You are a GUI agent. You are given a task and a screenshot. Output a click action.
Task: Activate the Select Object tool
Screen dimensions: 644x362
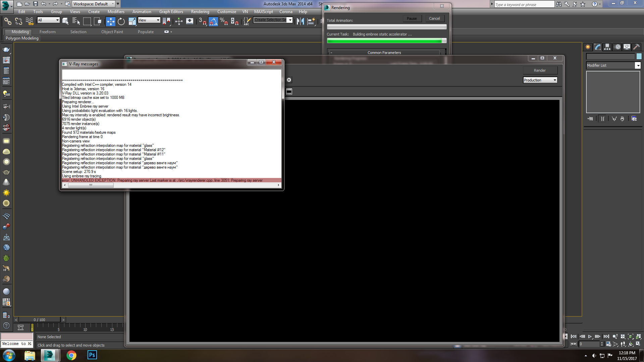click(x=65, y=21)
